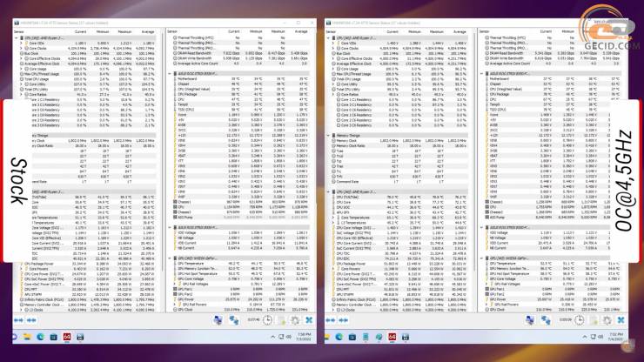This screenshot has width=644, height=362.
Task: Click blue X close-sensors icon in Stock window
Action: (x=309, y=319)
